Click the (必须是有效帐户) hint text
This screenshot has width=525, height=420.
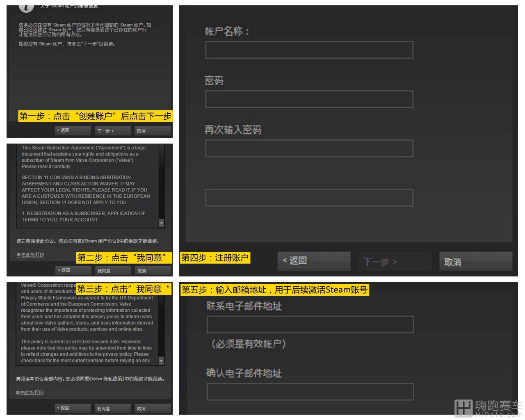[x=249, y=344]
